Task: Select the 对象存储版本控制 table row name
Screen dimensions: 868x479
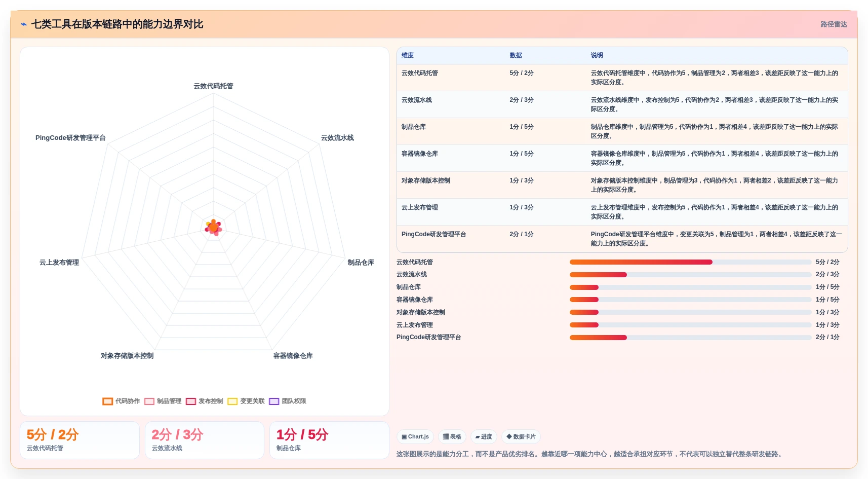Action: coord(426,180)
